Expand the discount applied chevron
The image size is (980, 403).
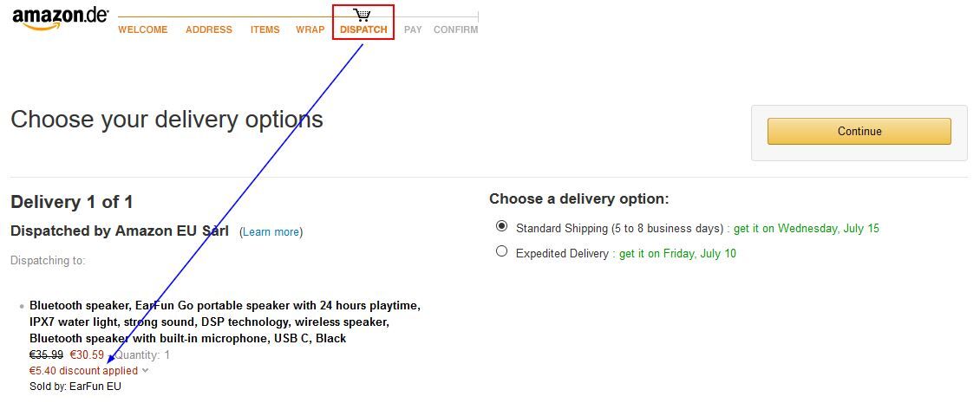coord(145,371)
